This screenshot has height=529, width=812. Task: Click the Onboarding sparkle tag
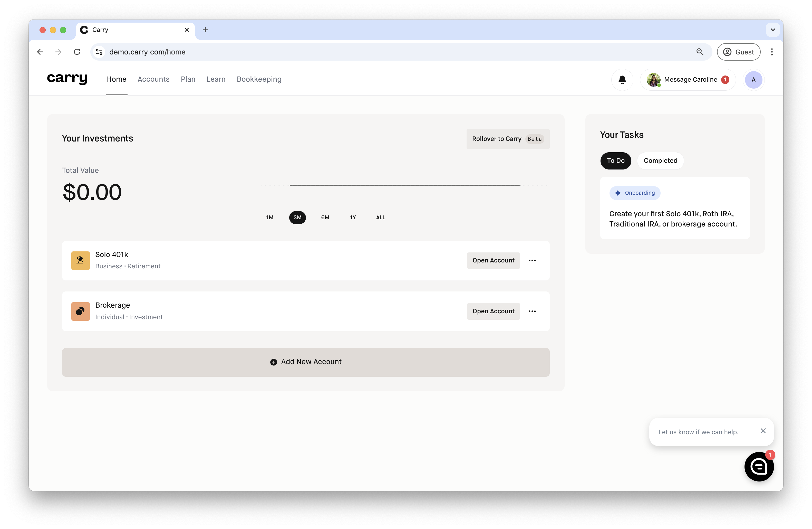coord(635,193)
